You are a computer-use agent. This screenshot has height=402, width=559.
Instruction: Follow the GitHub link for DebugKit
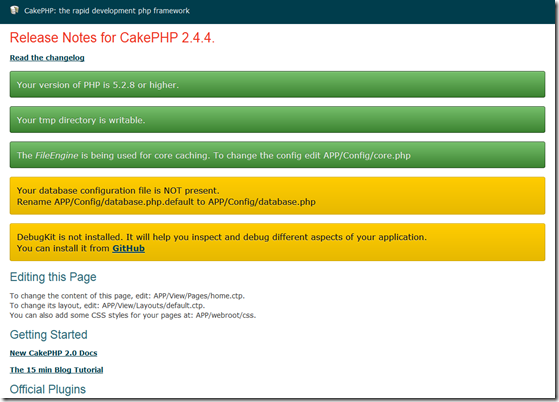tap(128, 248)
